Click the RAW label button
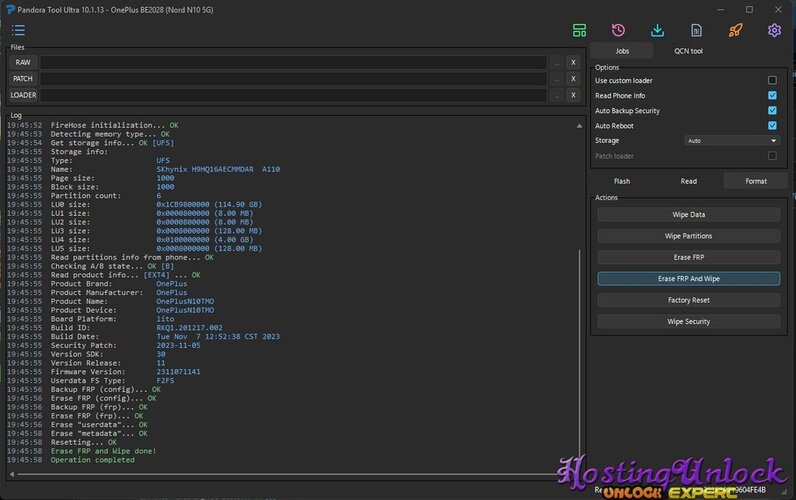 point(23,62)
